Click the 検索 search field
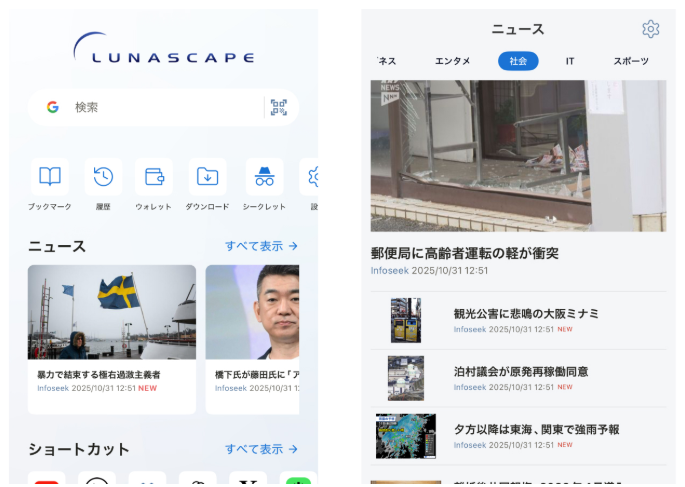Viewport: 685px width, 487px height. 163,107
